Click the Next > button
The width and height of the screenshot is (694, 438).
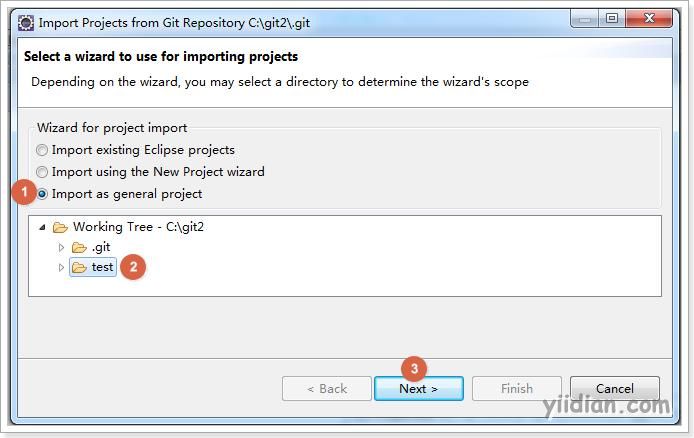tap(419, 388)
